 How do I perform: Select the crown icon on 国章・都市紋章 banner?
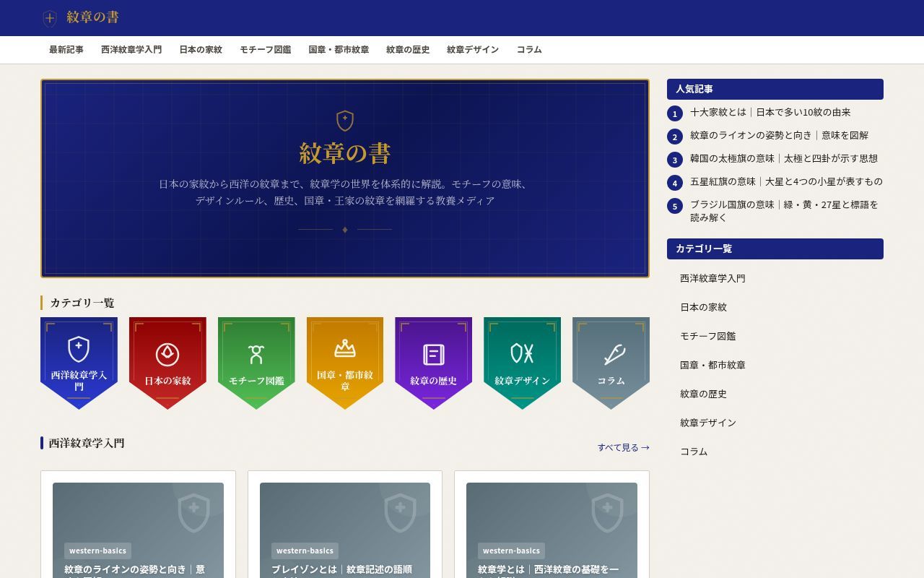345,349
